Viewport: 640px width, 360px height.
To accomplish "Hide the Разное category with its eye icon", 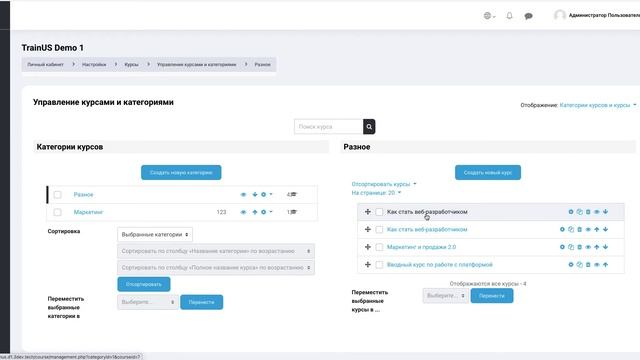I will click(243, 194).
